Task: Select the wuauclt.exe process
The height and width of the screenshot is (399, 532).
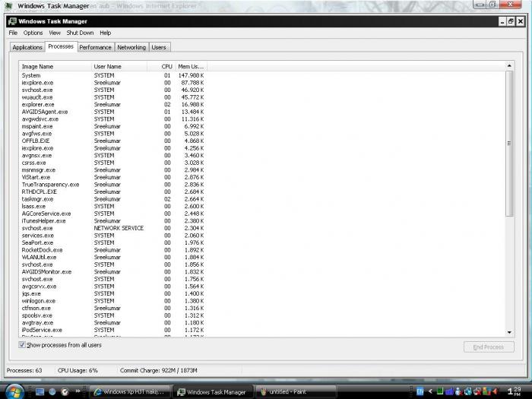Action: coord(113,97)
